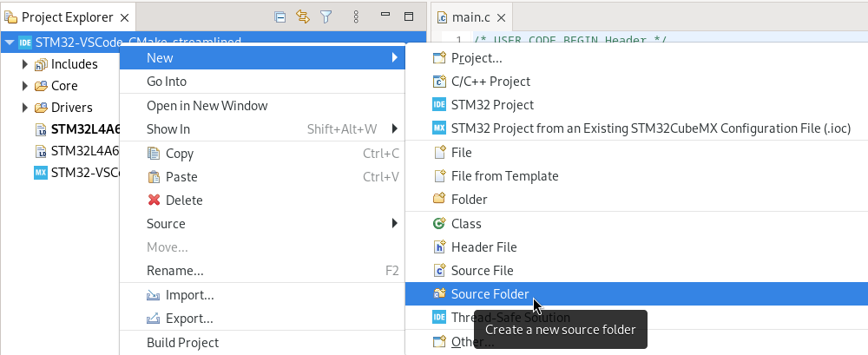Close the main.c editor tab
This screenshot has height=355, width=868.
(x=501, y=17)
